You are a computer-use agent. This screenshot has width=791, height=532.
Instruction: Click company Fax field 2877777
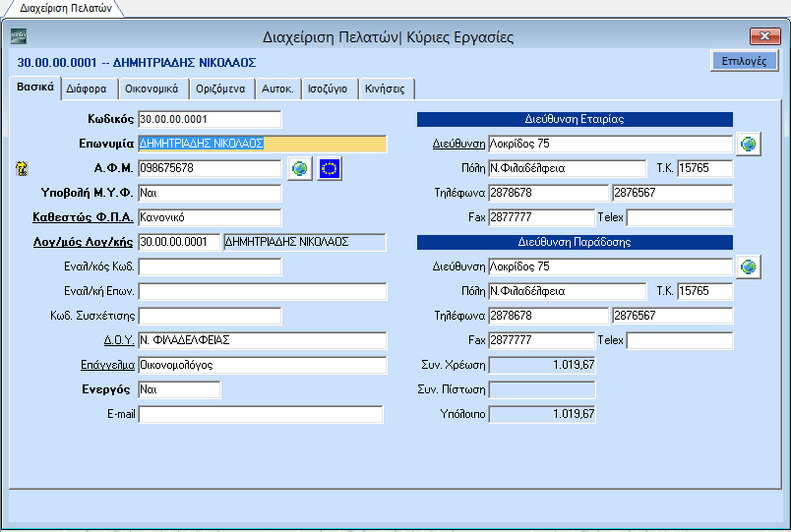(542, 218)
